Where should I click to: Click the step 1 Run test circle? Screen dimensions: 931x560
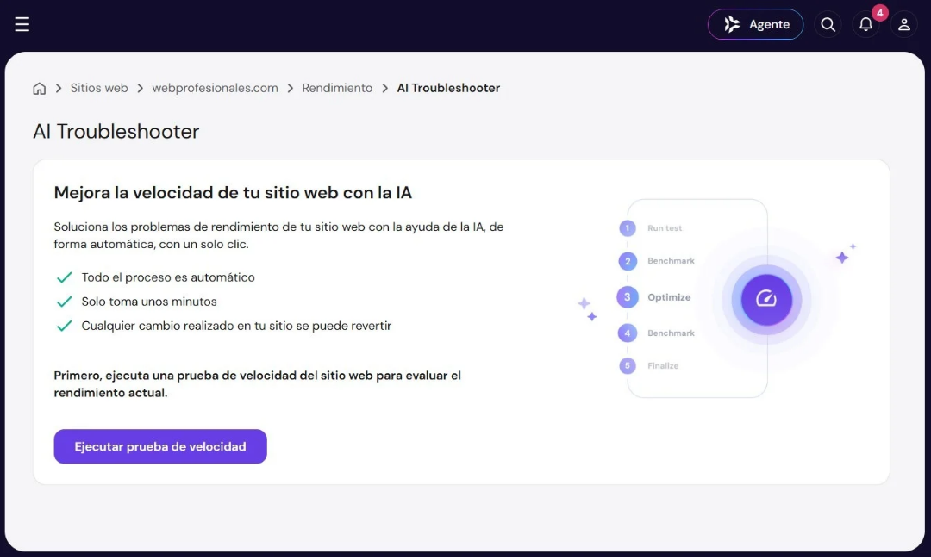(627, 228)
